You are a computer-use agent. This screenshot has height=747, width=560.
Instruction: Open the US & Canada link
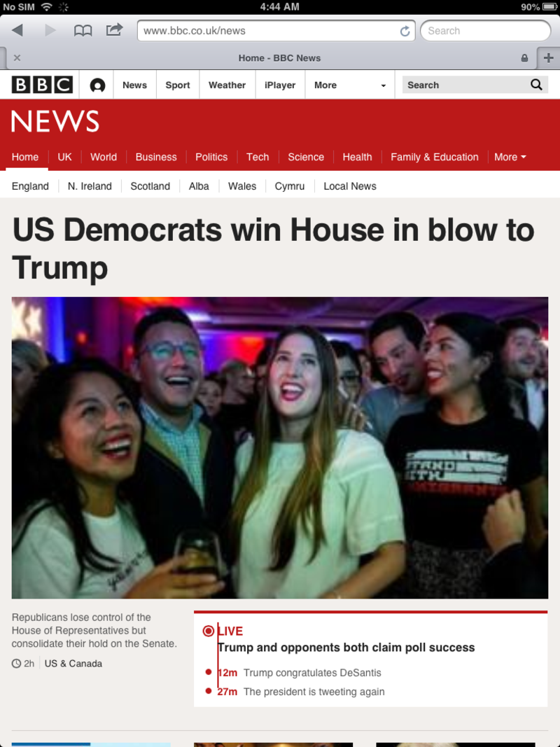pos(73,664)
